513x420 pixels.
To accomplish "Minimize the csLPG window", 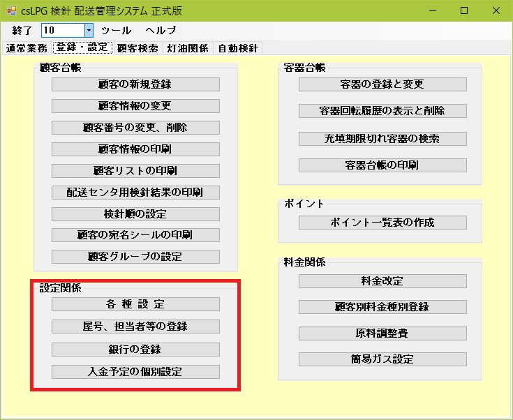I will coord(433,10).
